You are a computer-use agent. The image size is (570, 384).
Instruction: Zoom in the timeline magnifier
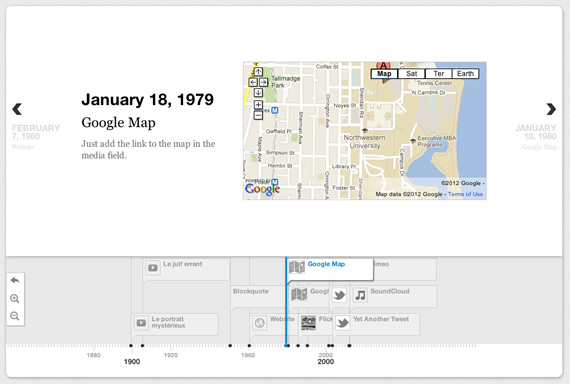pos(15,299)
